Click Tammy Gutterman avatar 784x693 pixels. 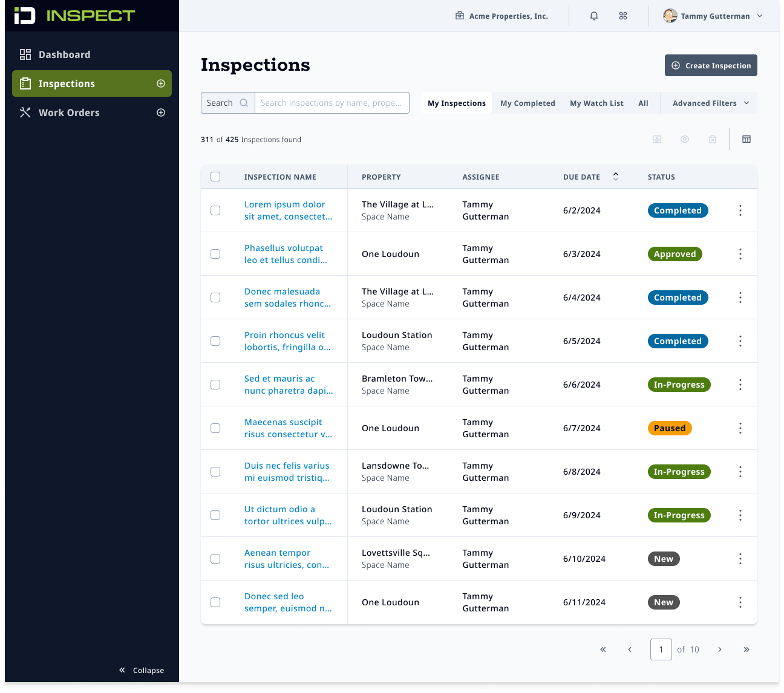670,16
